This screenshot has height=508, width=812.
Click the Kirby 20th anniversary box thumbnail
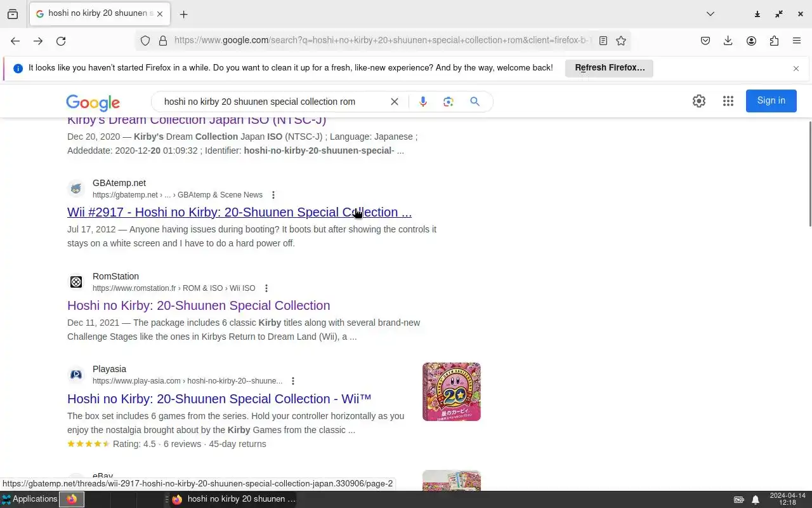(452, 392)
